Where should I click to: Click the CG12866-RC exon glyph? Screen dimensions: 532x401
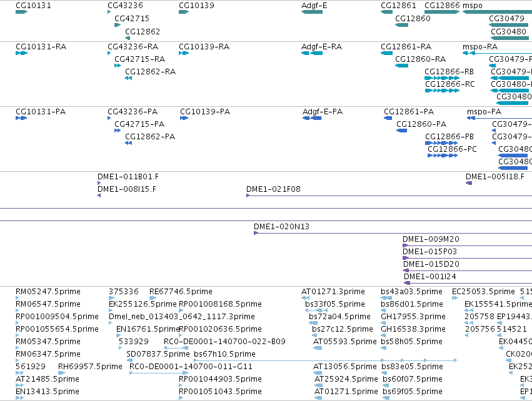pyautogui.click(x=443, y=91)
